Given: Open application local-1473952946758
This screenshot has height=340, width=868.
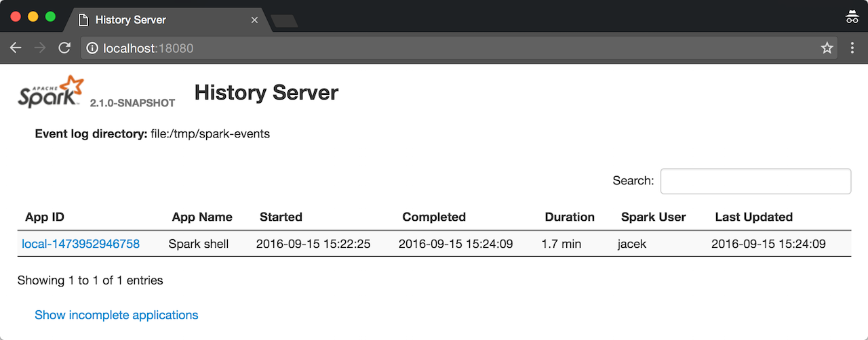Looking at the screenshot, I should pyautogui.click(x=81, y=244).
